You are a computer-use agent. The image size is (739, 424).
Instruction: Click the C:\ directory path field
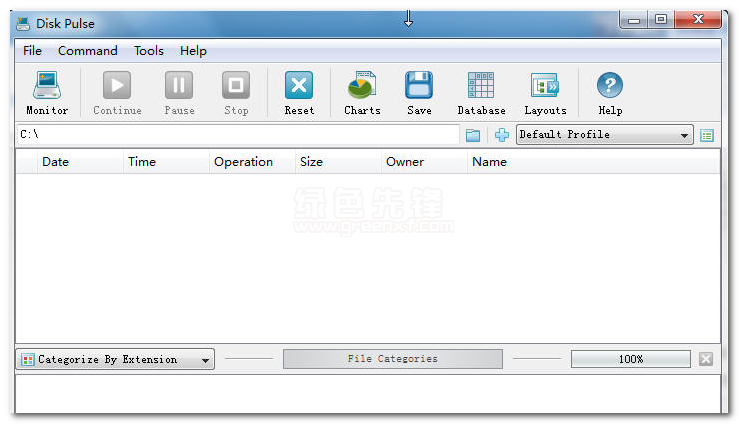[238, 135]
